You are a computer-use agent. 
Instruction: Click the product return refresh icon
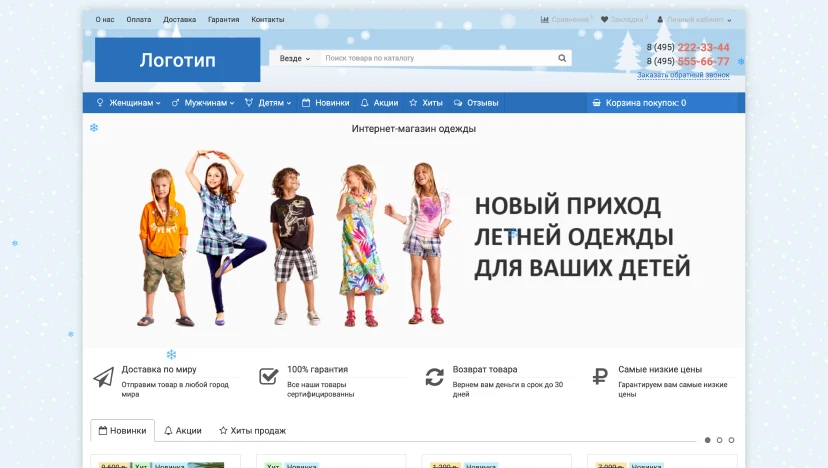point(434,377)
